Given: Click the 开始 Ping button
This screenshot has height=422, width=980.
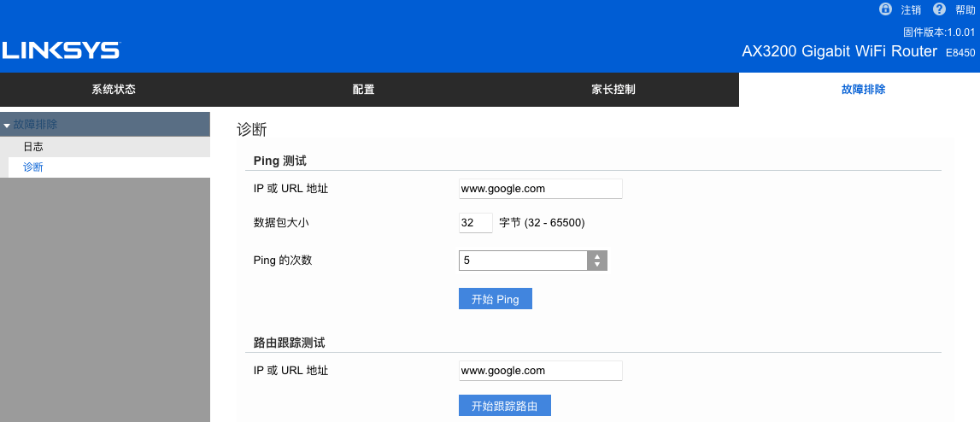Looking at the screenshot, I should (496, 299).
